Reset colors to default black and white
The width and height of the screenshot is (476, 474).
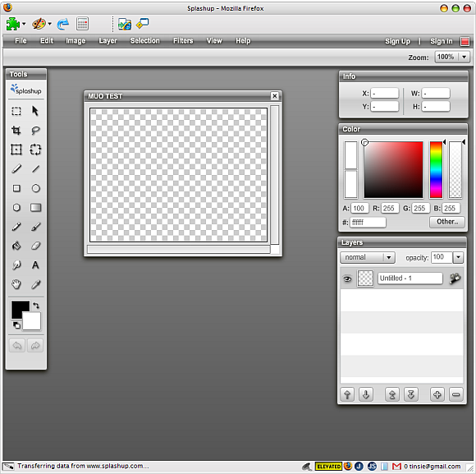tap(16, 325)
